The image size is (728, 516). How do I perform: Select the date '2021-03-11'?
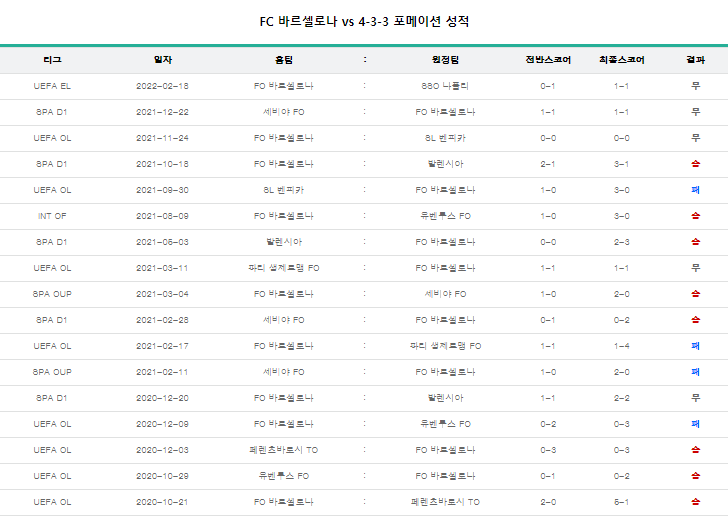162,268
